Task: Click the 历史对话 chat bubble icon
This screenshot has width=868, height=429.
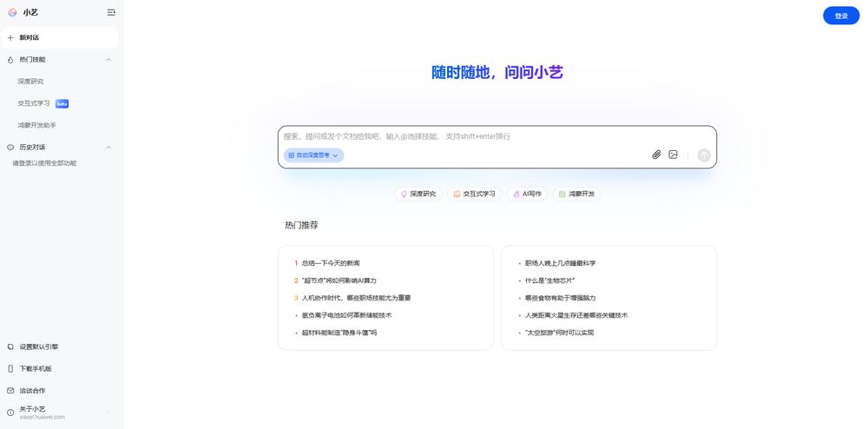Action: (10, 148)
